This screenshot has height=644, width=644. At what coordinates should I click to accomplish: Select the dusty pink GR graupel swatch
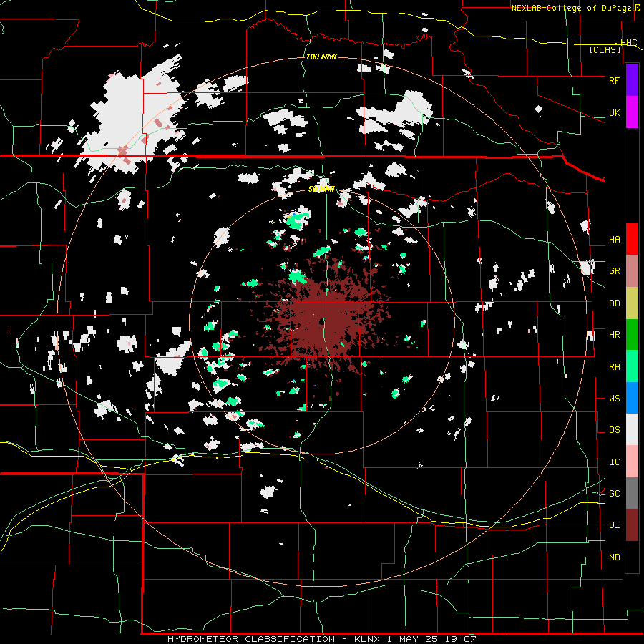632,271
